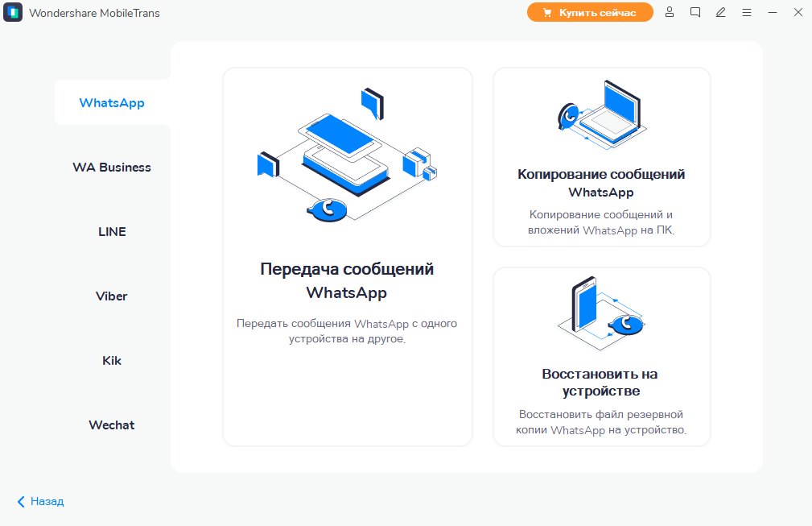Click the pencil edit icon in title bar
Image resolution: width=812 pixels, height=526 pixels.
click(720, 12)
